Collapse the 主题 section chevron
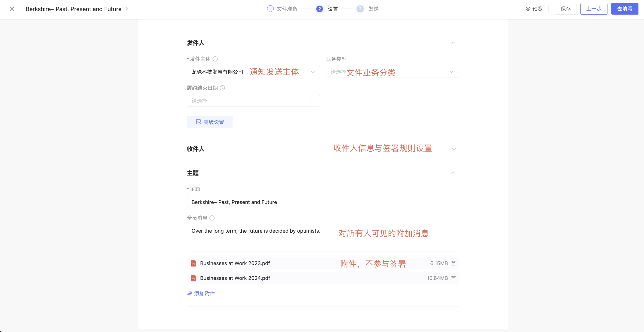Image resolution: width=644 pixels, height=332 pixels. click(453, 173)
